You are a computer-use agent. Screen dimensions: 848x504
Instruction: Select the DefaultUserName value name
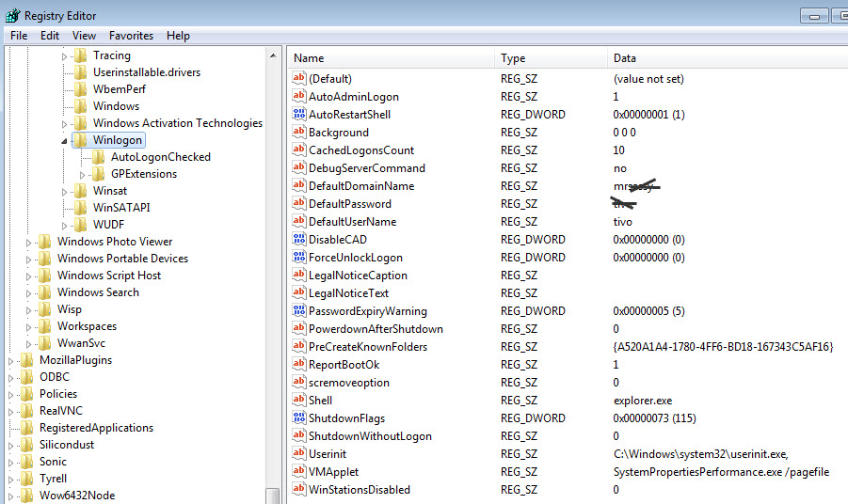[x=352, y=222]
